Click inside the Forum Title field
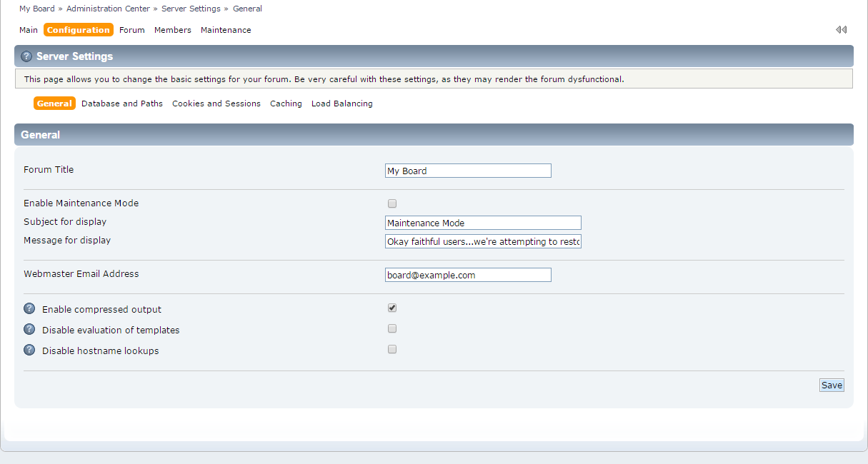868x464 pixels. click(x=468, y=171)
